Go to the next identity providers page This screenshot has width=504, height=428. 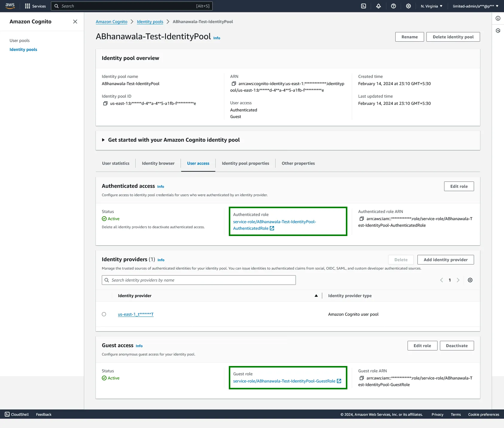pyautogui.click(x=458, y=280)
